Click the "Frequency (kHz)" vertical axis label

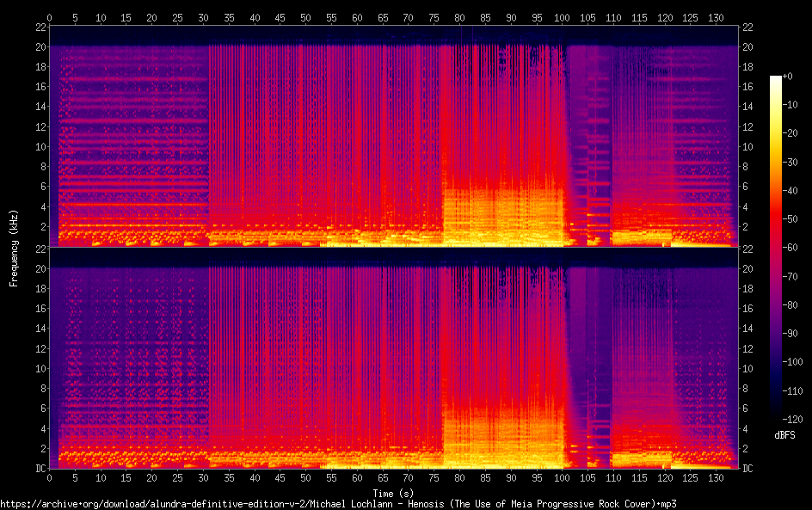(x=14, y=248)
